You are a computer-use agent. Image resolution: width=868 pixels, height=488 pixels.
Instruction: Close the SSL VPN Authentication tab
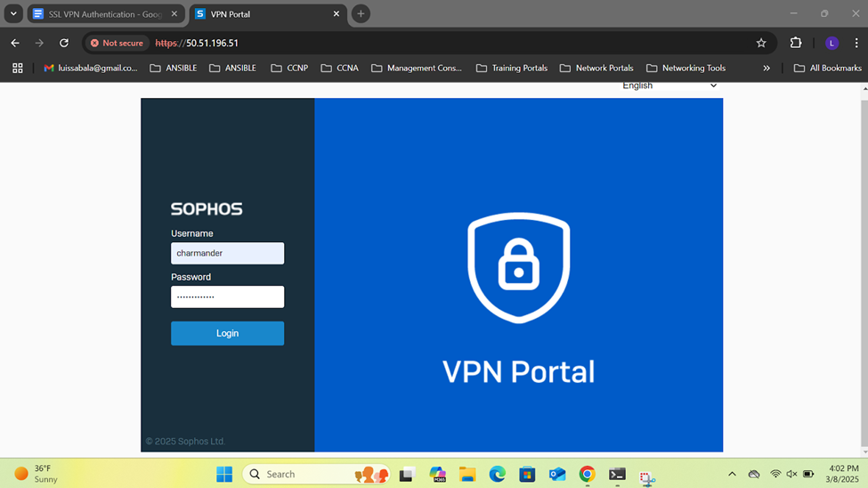click(x=174, y=14)
